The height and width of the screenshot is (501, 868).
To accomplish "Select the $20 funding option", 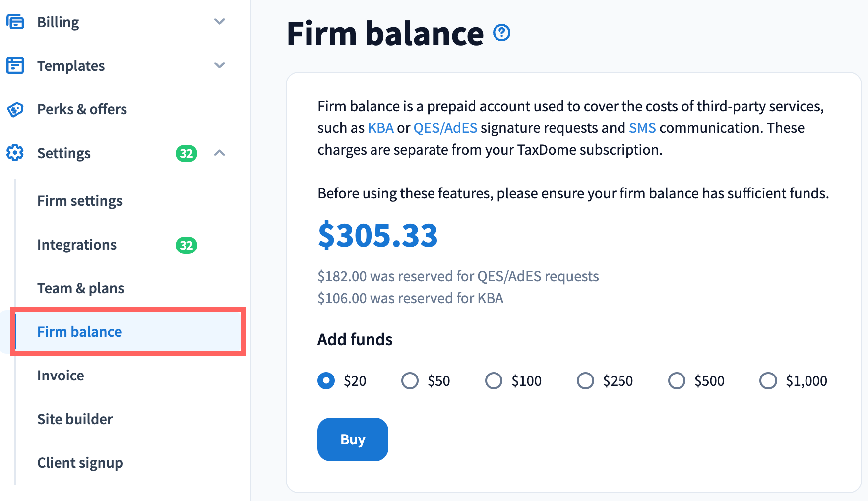I will (326, 381).
